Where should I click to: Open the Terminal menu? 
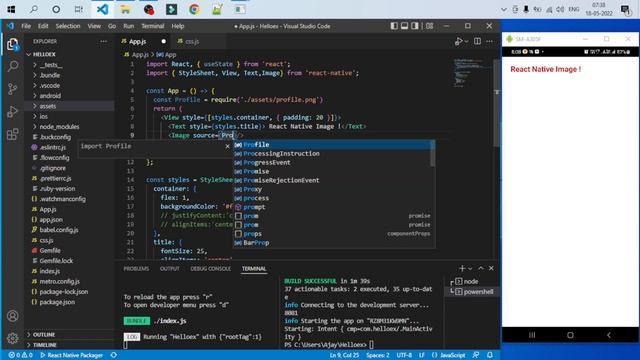[153, 26]
